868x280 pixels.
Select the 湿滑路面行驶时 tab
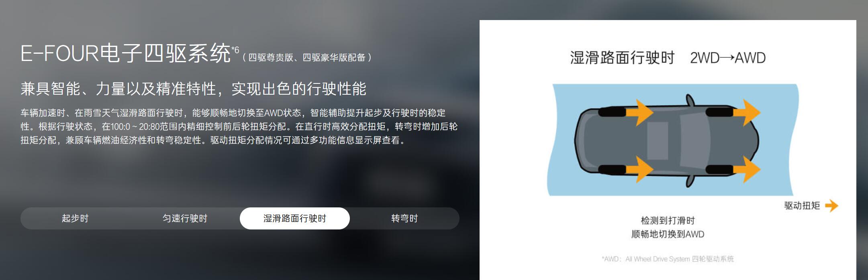(295, 218)
